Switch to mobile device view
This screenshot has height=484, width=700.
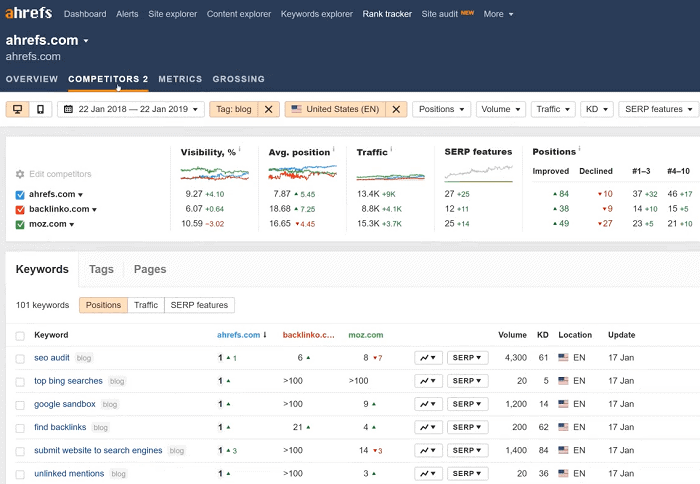[41, 109]
